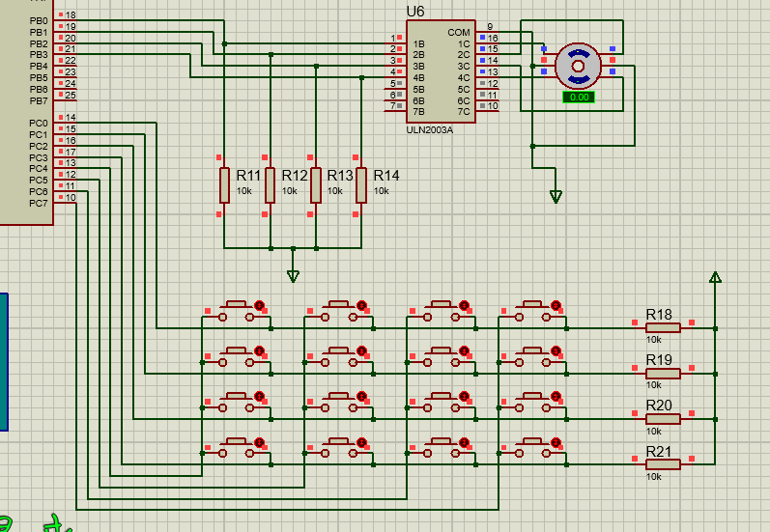Select resistor R18 body

tap(663, 328)
